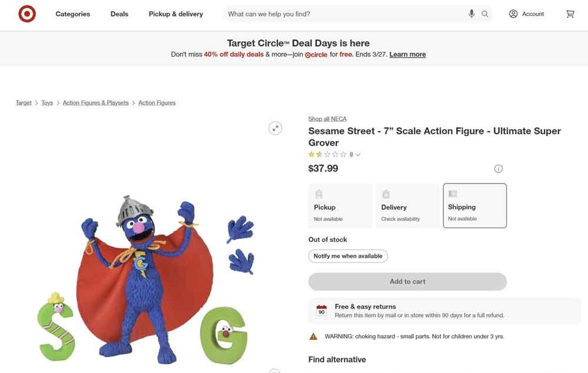Activate the voice search microphone icon
The height and width of the screenshot is (373, 588).
click(471, 14)
